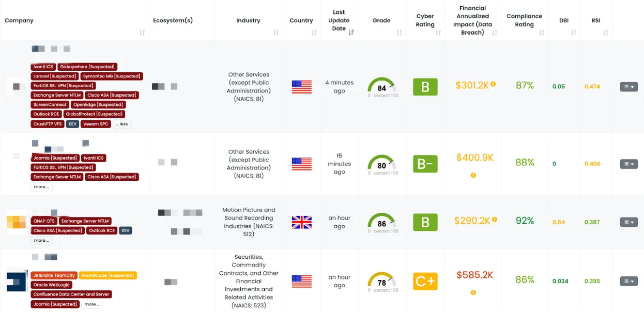Click the warning icon under the $400.9K value
The height and width of the screenshot is (312, 644).
[473, 176]
